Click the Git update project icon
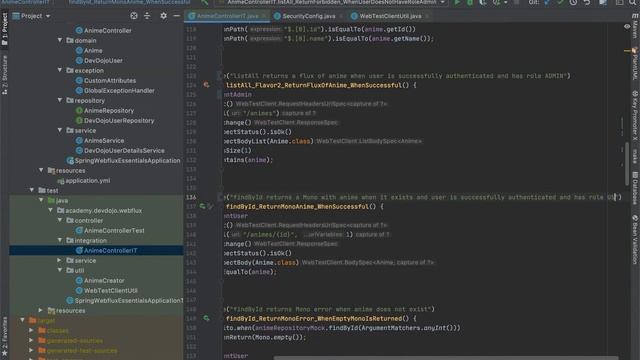 point(547,2)
